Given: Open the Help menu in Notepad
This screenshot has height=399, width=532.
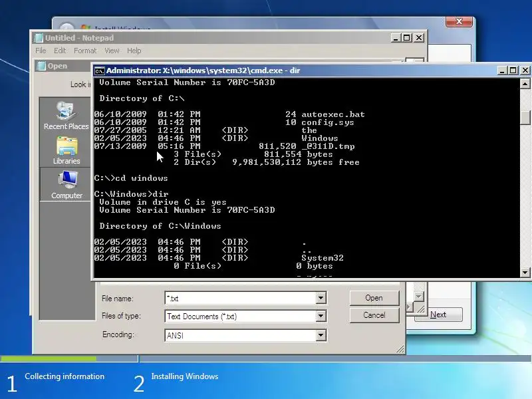Looking at the screenshot, I should pos(134,51).
